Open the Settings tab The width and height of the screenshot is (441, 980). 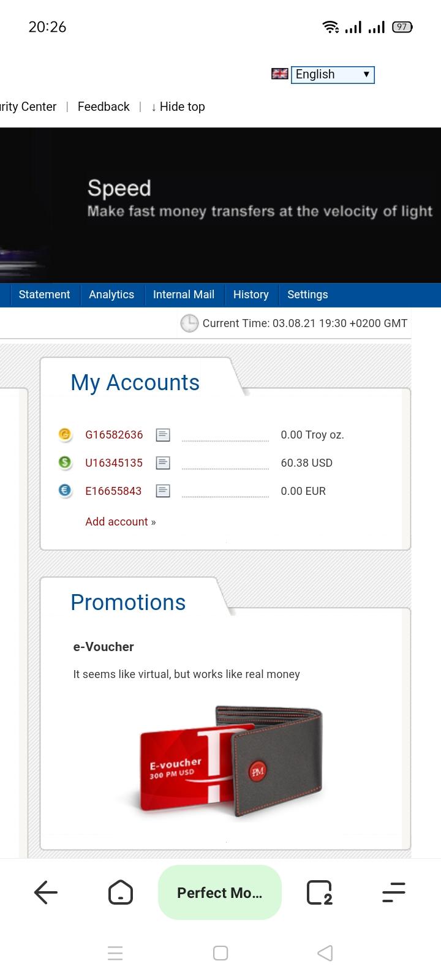click(x=307, y=295)
